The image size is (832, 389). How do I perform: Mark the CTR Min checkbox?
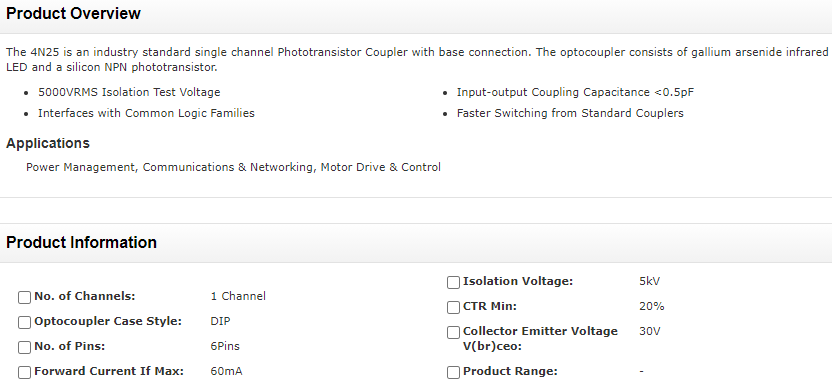pyautogui.click(x=453, y=307)
